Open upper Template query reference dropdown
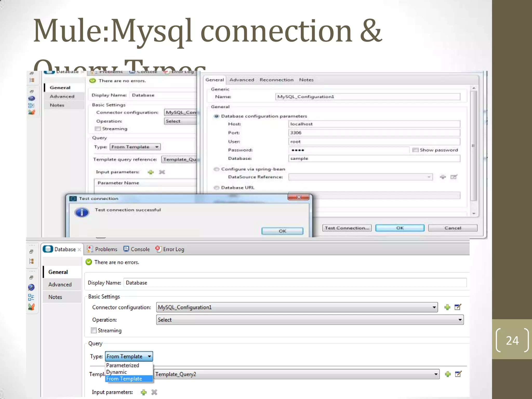 click(x=179, y=159)
